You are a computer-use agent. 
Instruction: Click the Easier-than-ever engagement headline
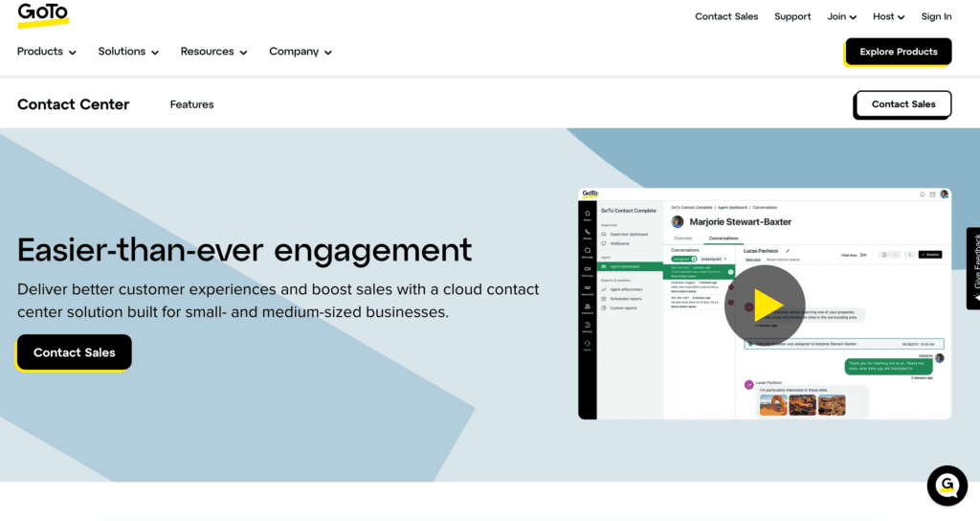(244, 250)
